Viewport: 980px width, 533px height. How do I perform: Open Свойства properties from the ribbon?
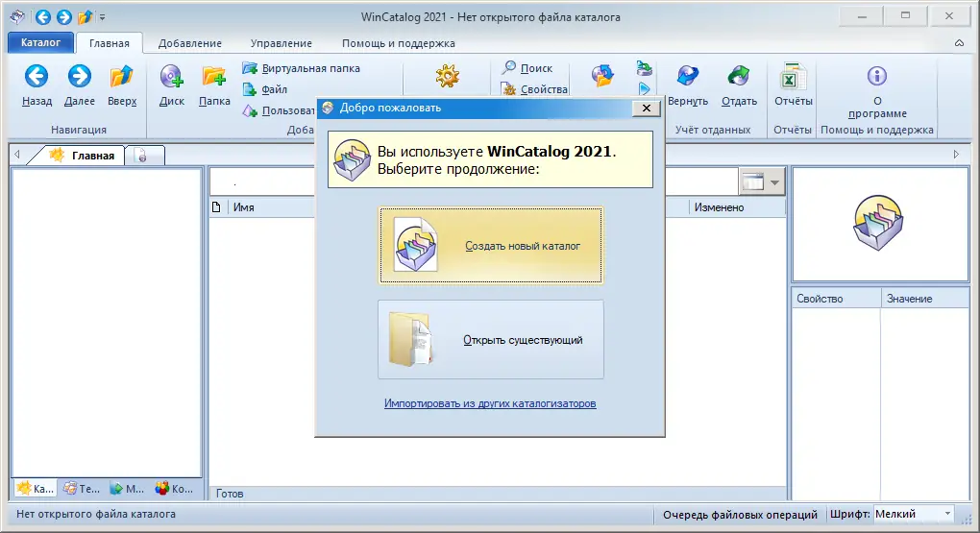pyautogui.click(x=535, y=89)
